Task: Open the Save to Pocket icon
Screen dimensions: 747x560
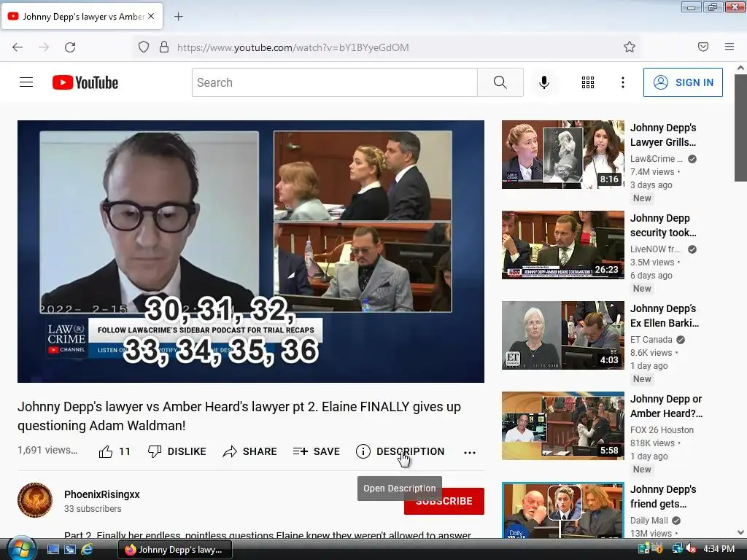Action: pyautogui.click(x=703, y=47)
